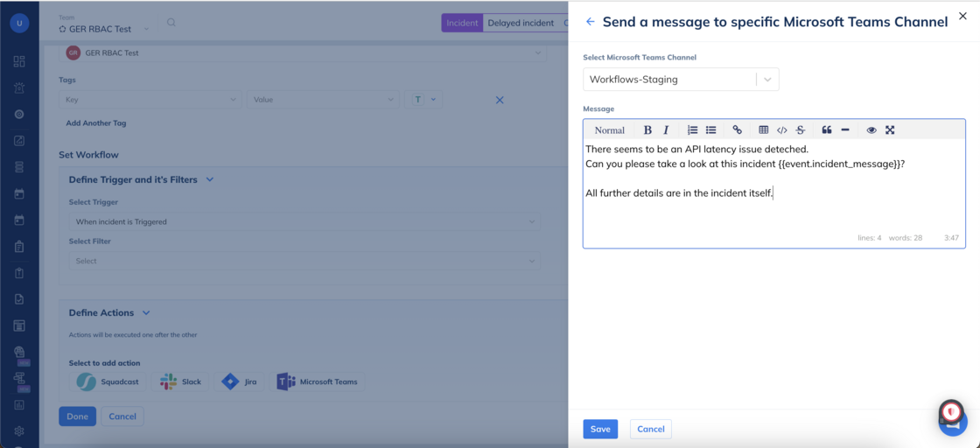This screenshot has width=980, height=448.
Task: Open the incidents siren sidebar icon
Action: [x=19, y=87]
